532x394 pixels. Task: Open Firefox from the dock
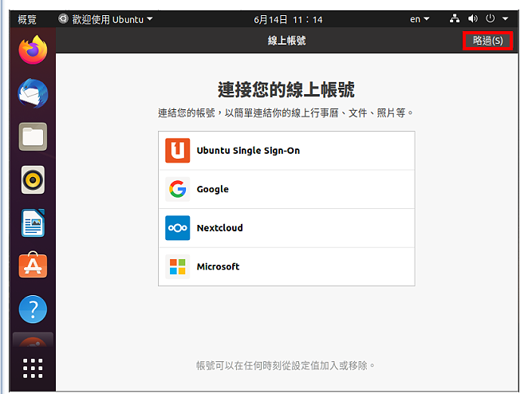coord(33,50)
